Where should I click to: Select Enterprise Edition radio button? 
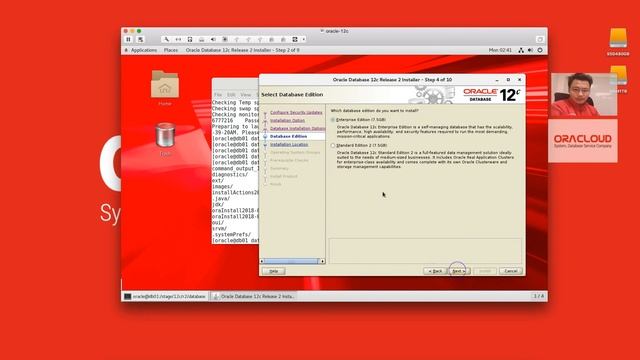[x=333, y=120]
